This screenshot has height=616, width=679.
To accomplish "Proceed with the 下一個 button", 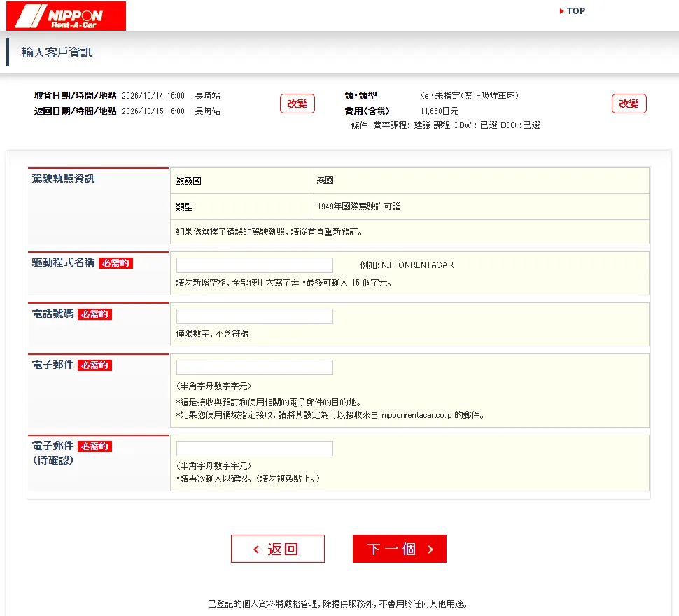I will tap(399, 549).
